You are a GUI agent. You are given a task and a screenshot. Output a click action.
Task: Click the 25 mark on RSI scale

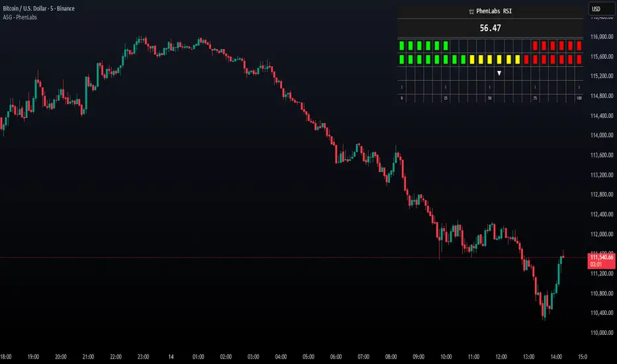(446, 98)
